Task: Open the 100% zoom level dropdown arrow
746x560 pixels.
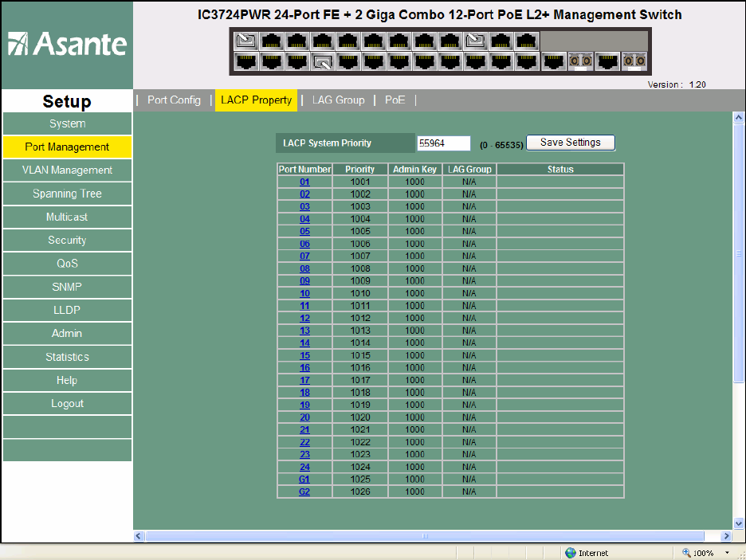Action: click(x=727, y=553)
